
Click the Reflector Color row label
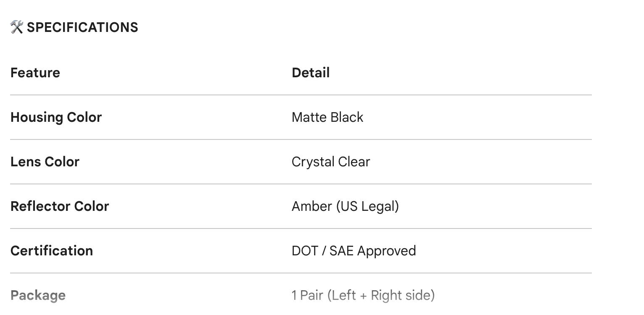coord(60,206)
